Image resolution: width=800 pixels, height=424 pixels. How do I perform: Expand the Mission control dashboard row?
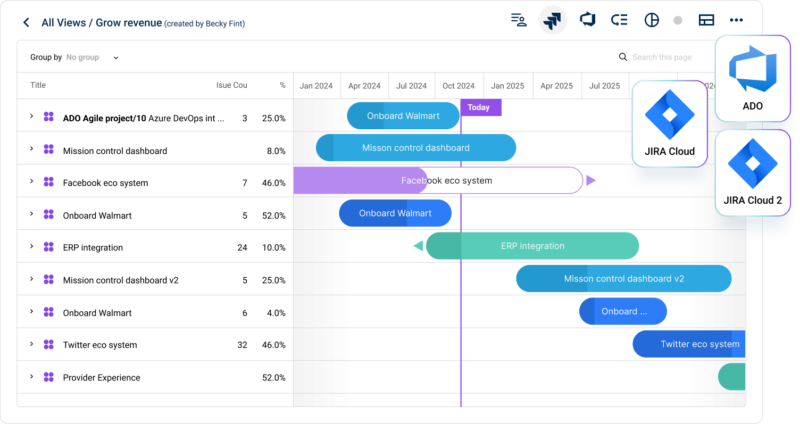32,149
